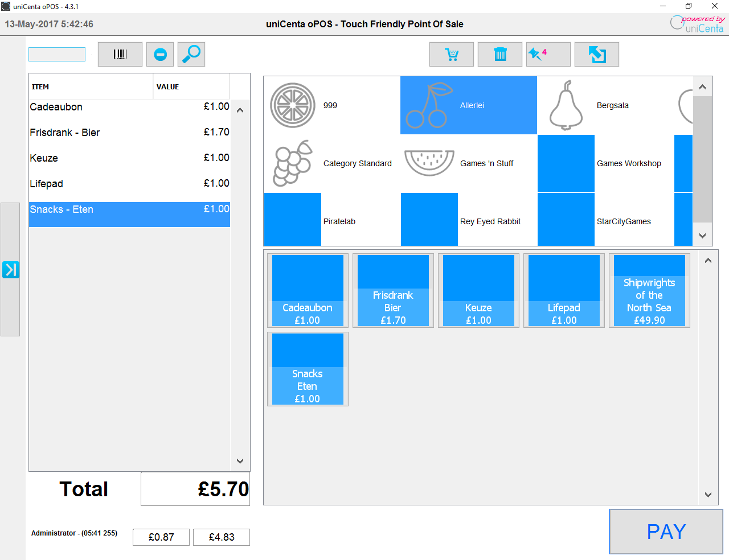The width and height of the screenshot is (729, 560).
Task: Select the Rey Eyed Rabbit category
Action: pos(469,221)
